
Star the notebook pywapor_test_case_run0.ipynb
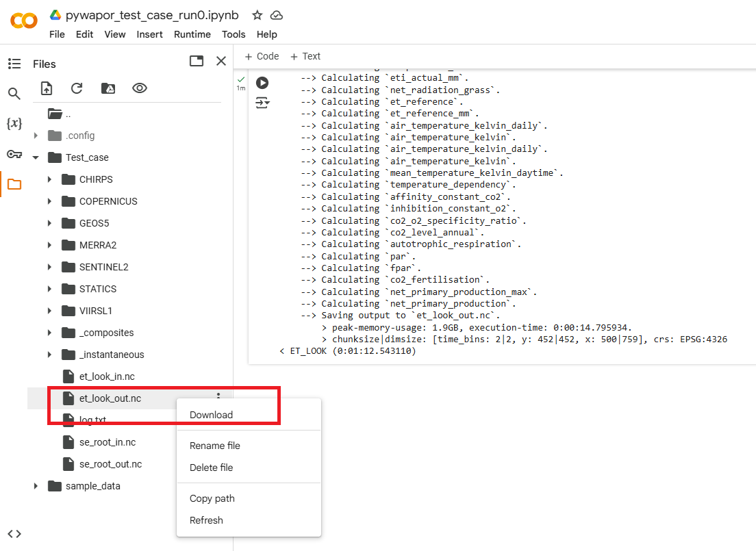coord(257,15)
